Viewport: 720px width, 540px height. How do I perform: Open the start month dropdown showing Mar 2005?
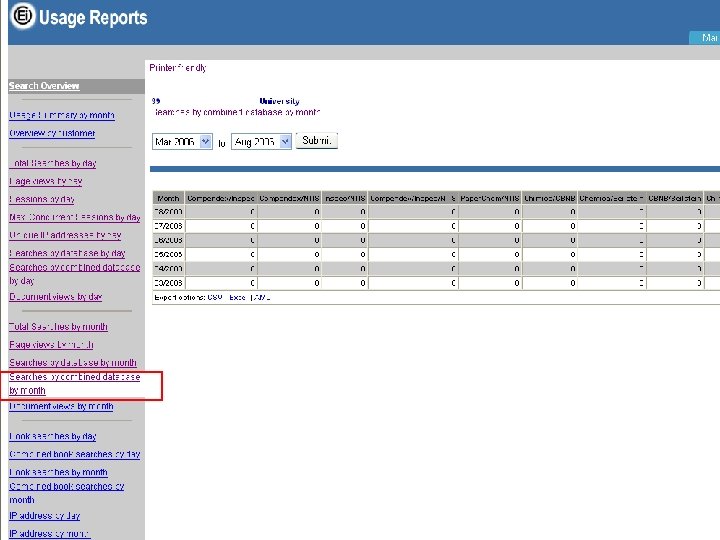tap(182, 141)
